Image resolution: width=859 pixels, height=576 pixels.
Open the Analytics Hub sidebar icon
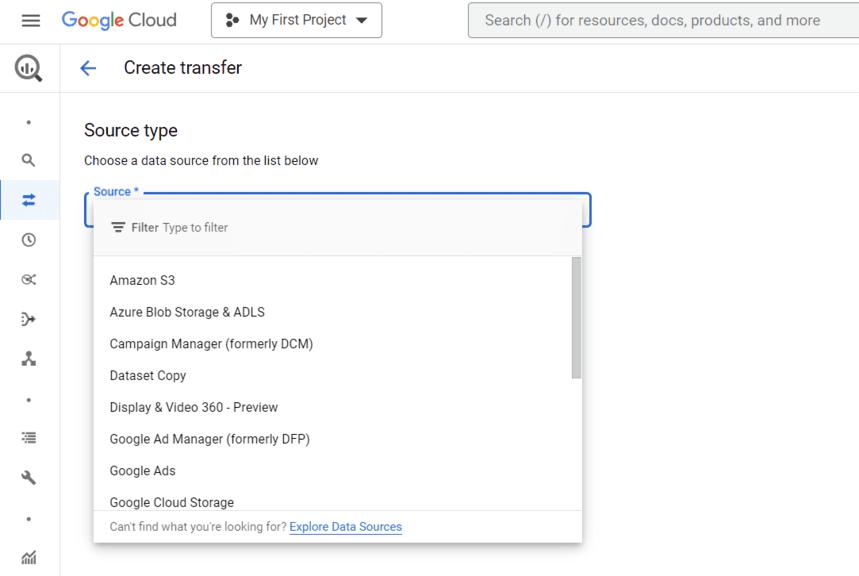tap(28, 280)
